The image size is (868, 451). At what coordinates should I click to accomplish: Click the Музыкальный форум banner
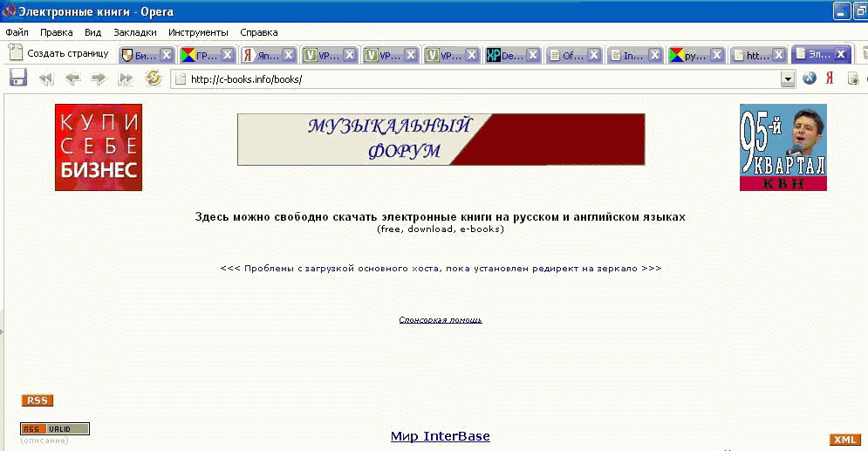coord(441,140)
